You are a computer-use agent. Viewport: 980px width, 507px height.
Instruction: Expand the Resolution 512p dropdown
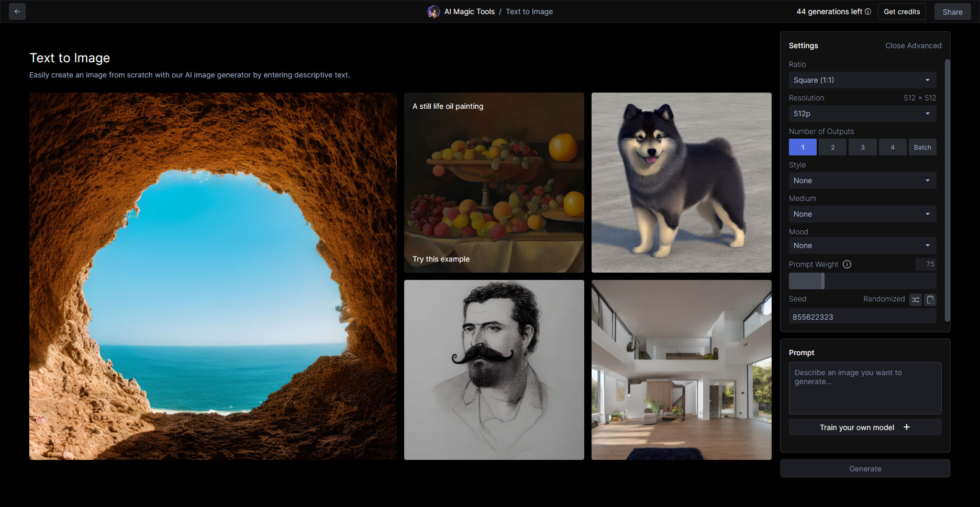click(x=862, y=114)
